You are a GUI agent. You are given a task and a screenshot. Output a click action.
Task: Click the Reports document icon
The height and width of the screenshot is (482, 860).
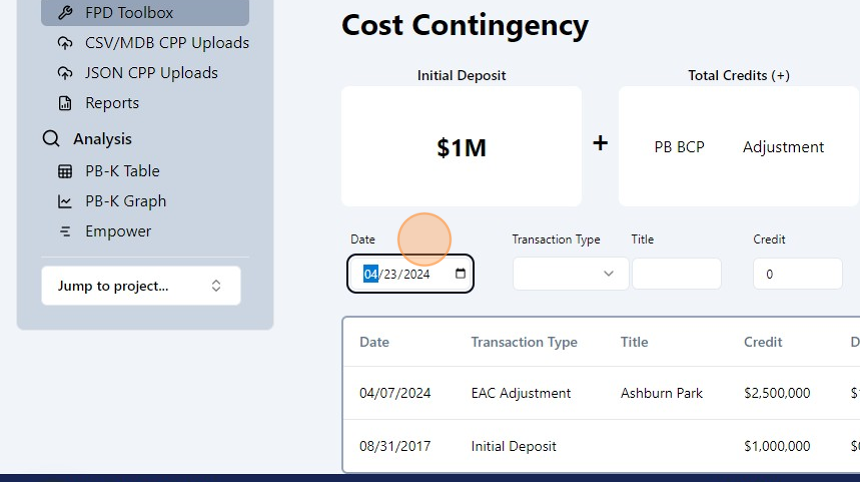tap(65, 103)
